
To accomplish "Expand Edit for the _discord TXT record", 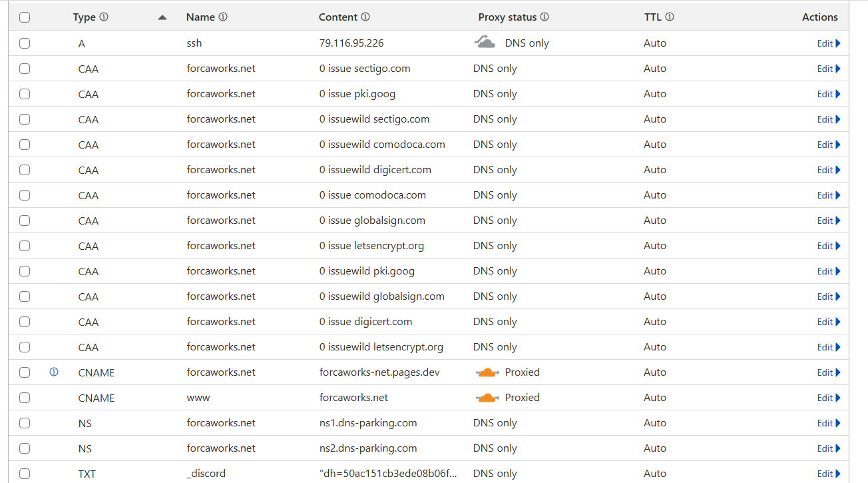I will pyautogui.click(x=829, y=474).
